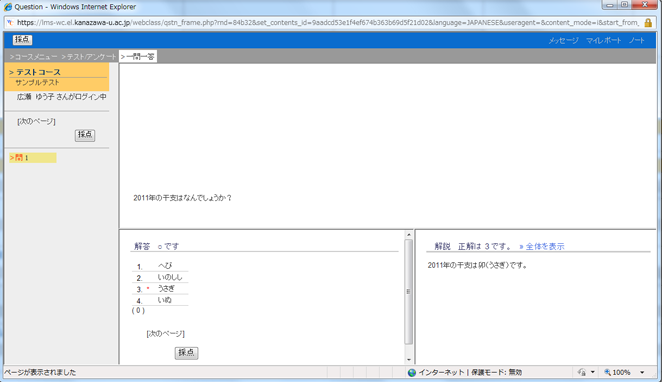662x382 pixels.
Task: Open the メッセージ menu item
Action: (x=563, y=41)
